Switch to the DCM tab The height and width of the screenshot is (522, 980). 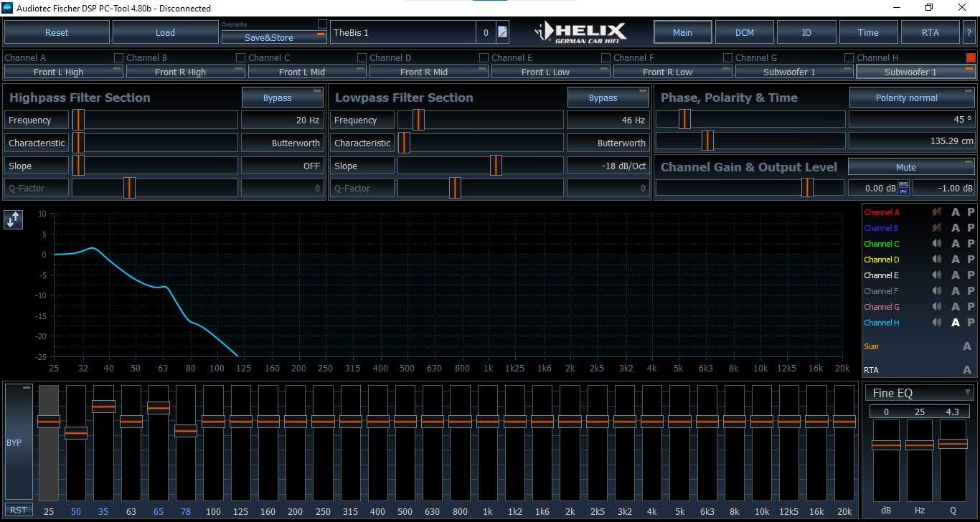coord(745,32)
